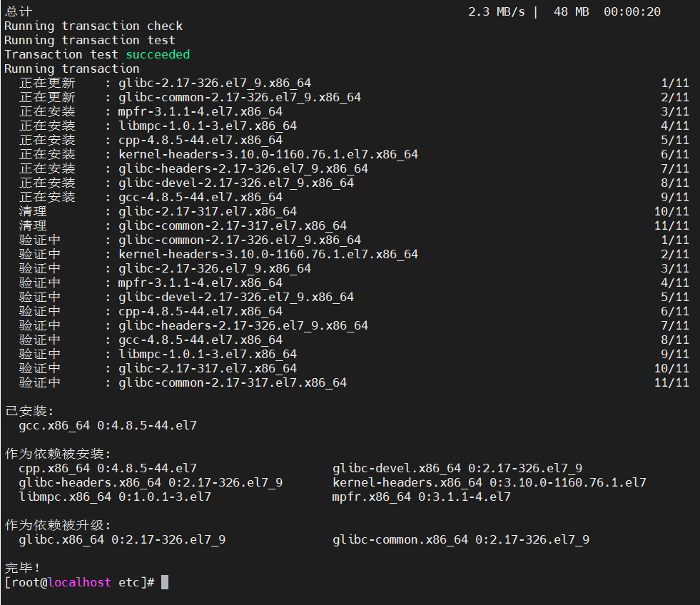Click the terminal cursor block after the prompt
Viewport: 700px width, 605px height.
165,582
